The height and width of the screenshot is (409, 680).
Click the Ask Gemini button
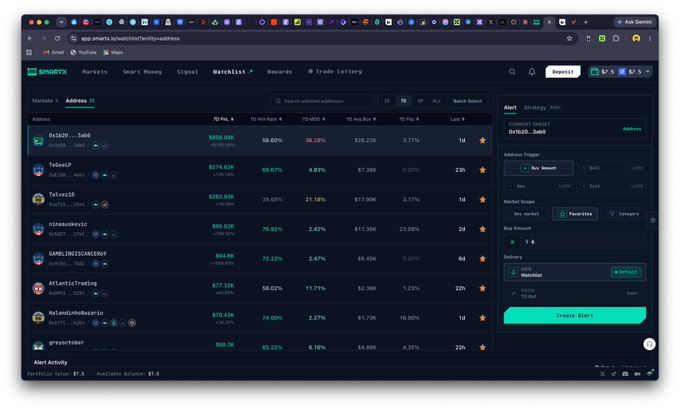click(x=634, y=22)
